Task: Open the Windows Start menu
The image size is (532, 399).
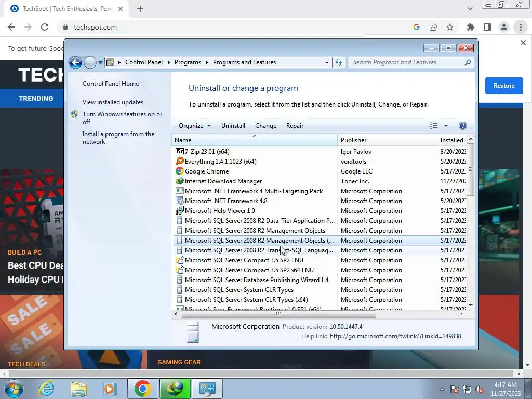Action: point(13,389)
